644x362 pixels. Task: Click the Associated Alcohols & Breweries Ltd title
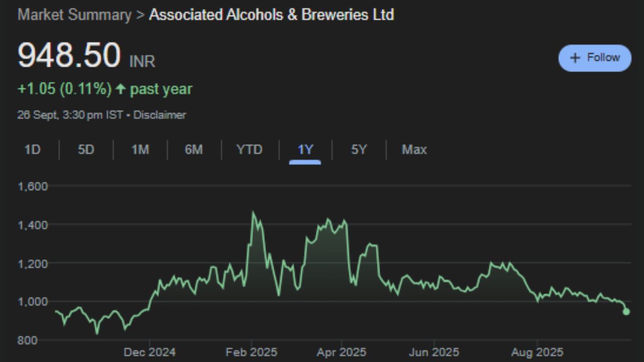(x=271, y=15)
